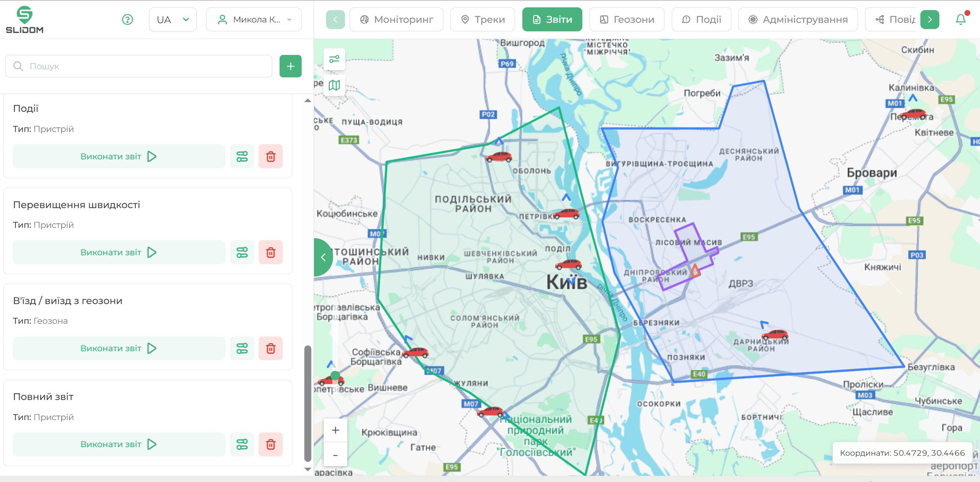980x482 pixels.
Task: Collapse the left reports side panel
Action: coord(323,257)
